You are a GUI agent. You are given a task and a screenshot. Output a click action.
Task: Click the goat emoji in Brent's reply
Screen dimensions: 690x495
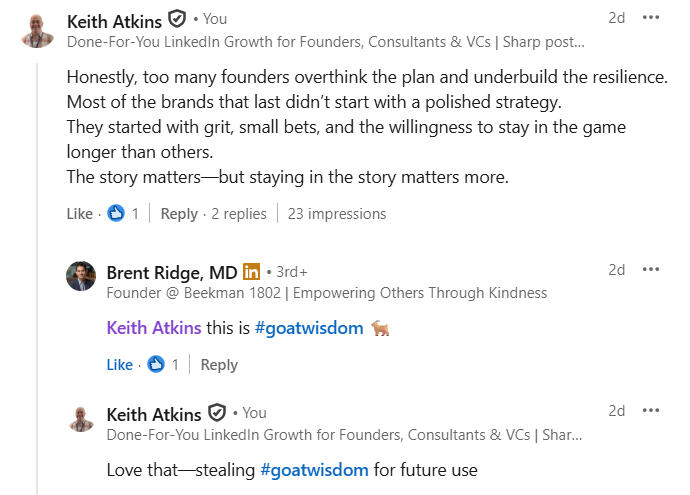pos(380,328)
